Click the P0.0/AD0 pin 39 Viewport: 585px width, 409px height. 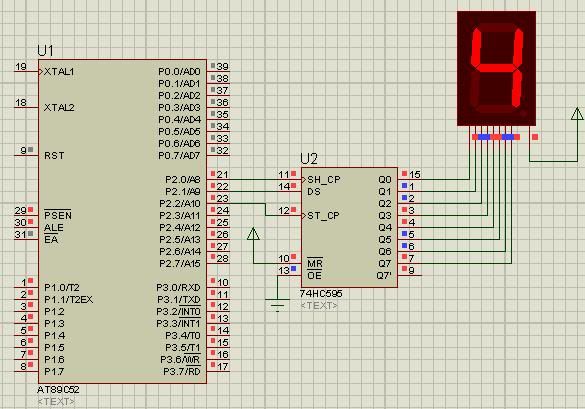218,71
